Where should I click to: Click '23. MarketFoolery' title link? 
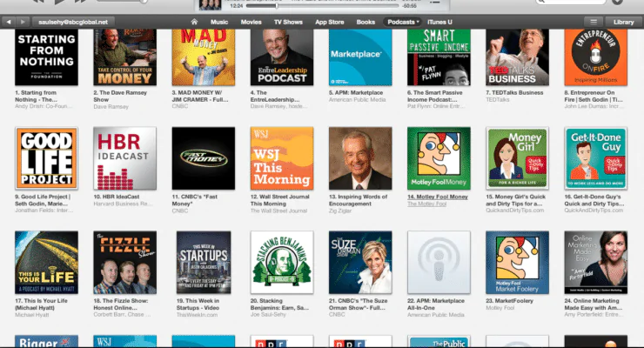point(509,301)
